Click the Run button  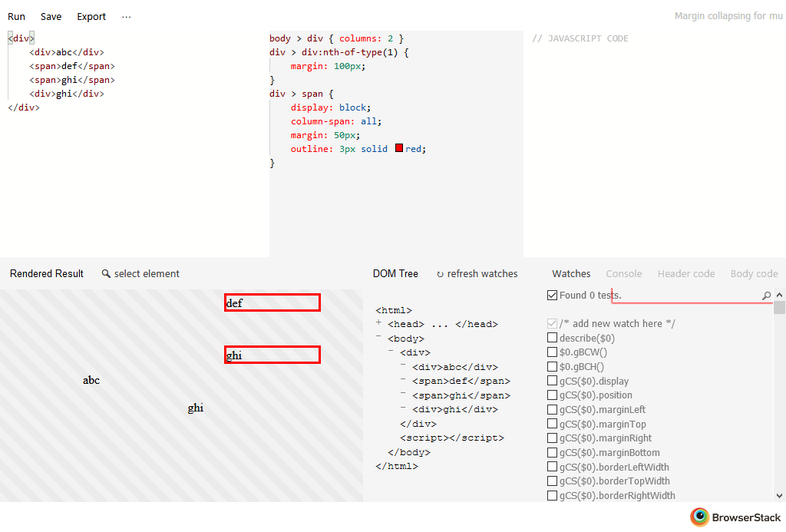(16, 17)
